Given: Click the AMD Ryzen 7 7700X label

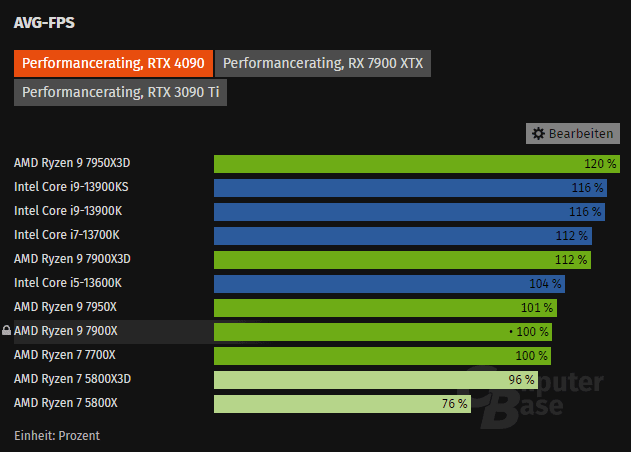Looking at the screenshot, I should pos(65,355).
